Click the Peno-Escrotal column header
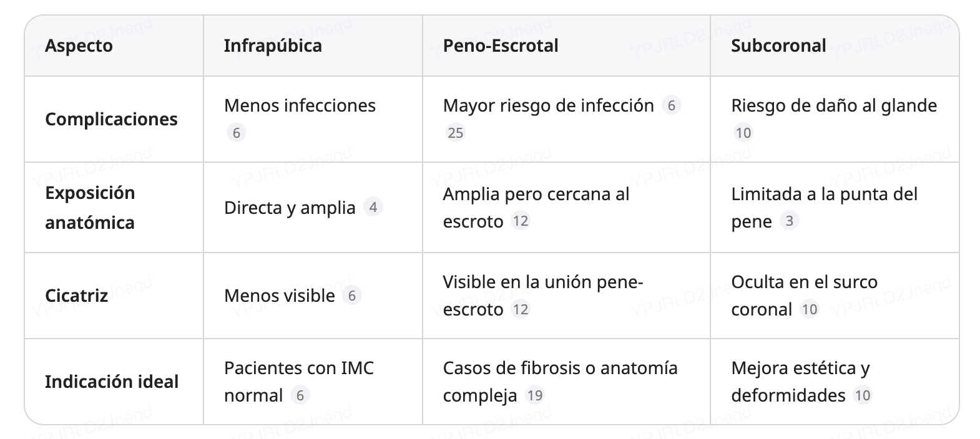The width and height of the screenshot is (980, 439). [501, 46]
